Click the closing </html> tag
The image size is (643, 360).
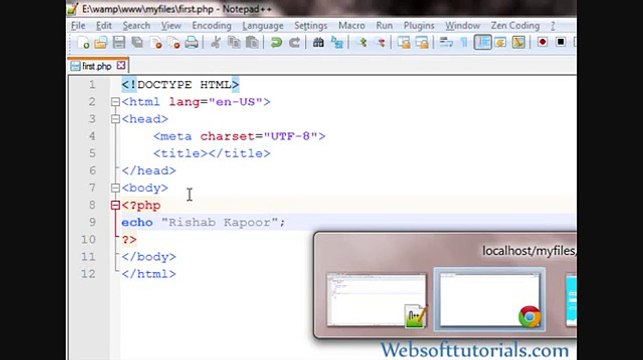click(x=149, y=274)
